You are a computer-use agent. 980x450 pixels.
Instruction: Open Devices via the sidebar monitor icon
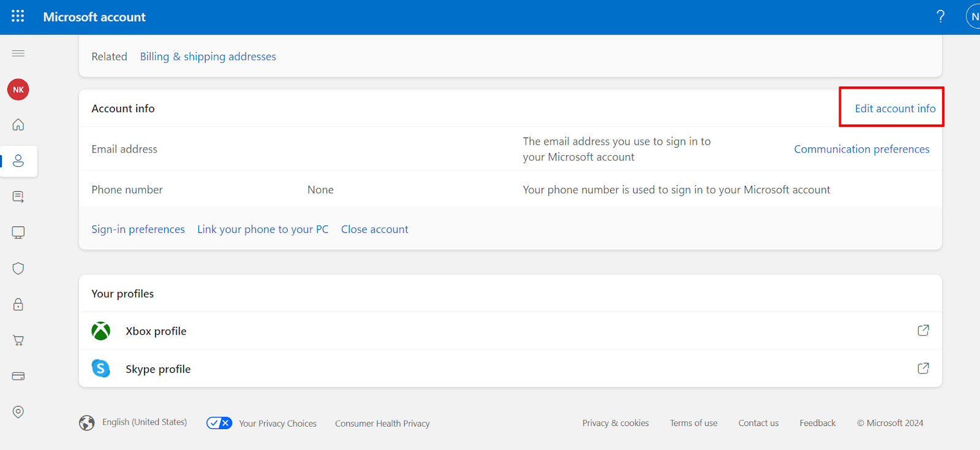pyautogui.click(x=18, y=232)
